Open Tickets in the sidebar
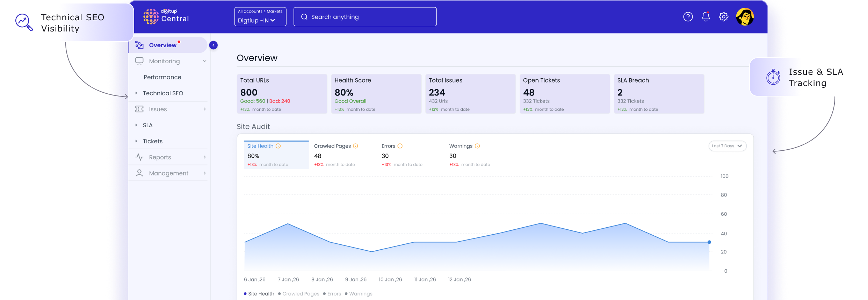 153,141
